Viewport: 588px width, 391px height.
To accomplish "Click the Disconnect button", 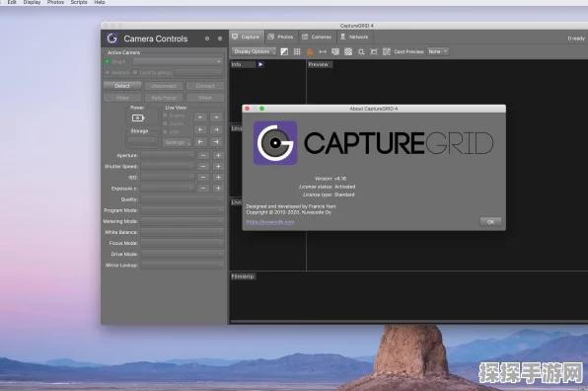I will [x=164, y=86].
